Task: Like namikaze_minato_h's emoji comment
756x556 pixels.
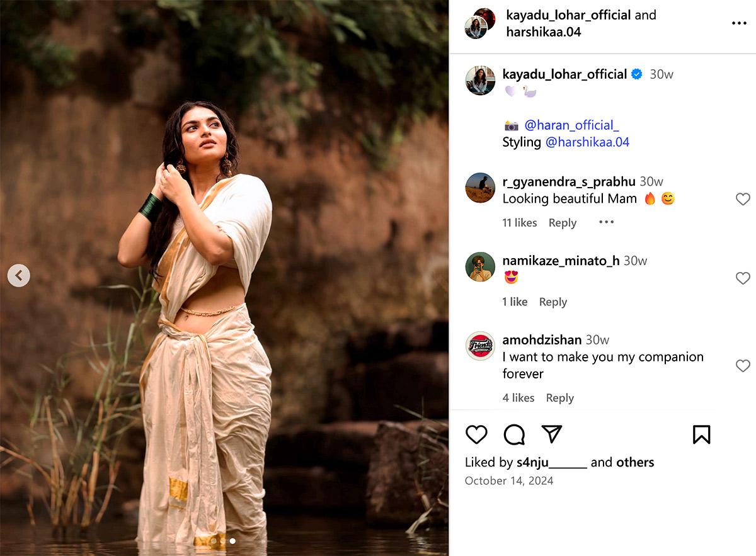Action: point(743,278)
